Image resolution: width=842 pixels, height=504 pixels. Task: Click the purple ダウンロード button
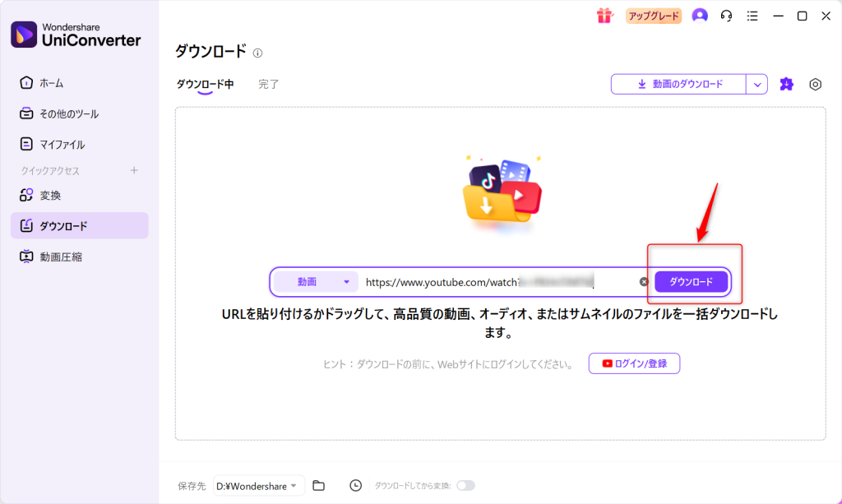(691, 282)
